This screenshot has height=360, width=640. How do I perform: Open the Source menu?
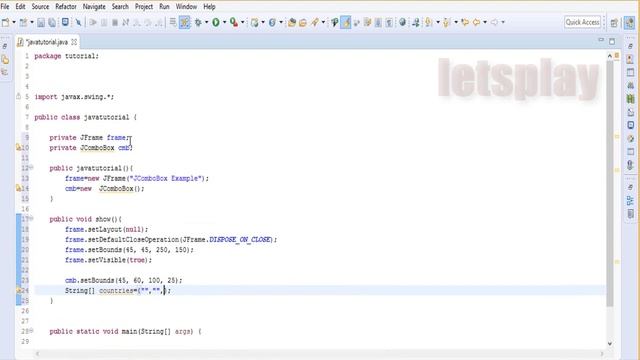click(x=40, y=7)
